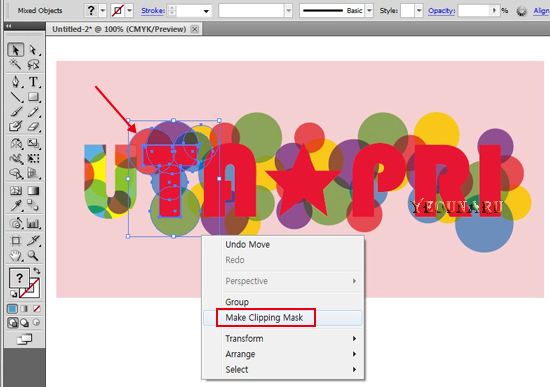Image resolution: width=550 pixels, height=387 pixels.
Task: Close the Untitled-2 document tab
Action: (194, 29)
